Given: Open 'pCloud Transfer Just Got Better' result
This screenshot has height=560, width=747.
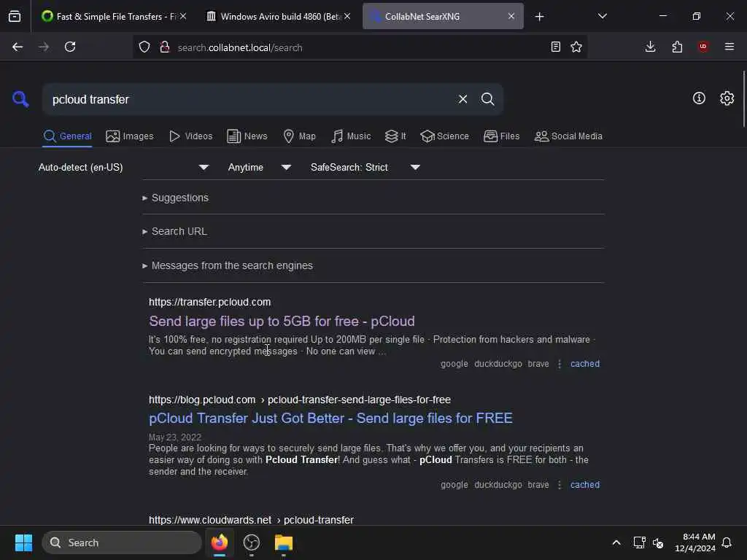Looking at the screenshot, I should [x=330, y=418].
